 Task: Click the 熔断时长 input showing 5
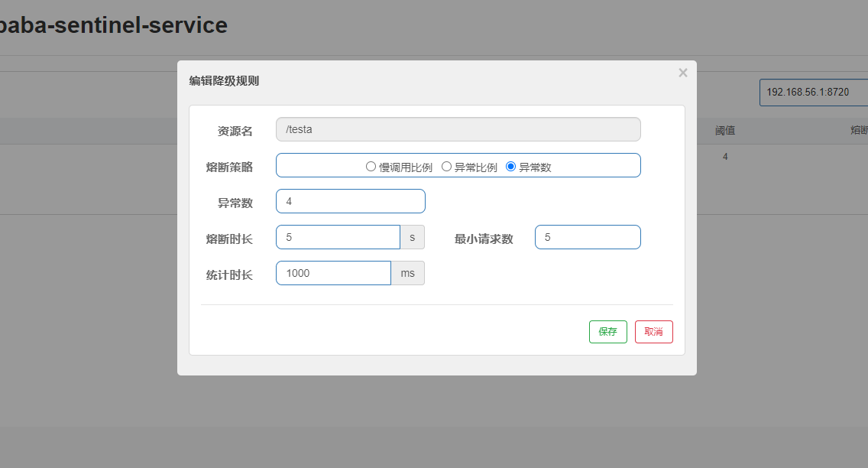(338, 236)
